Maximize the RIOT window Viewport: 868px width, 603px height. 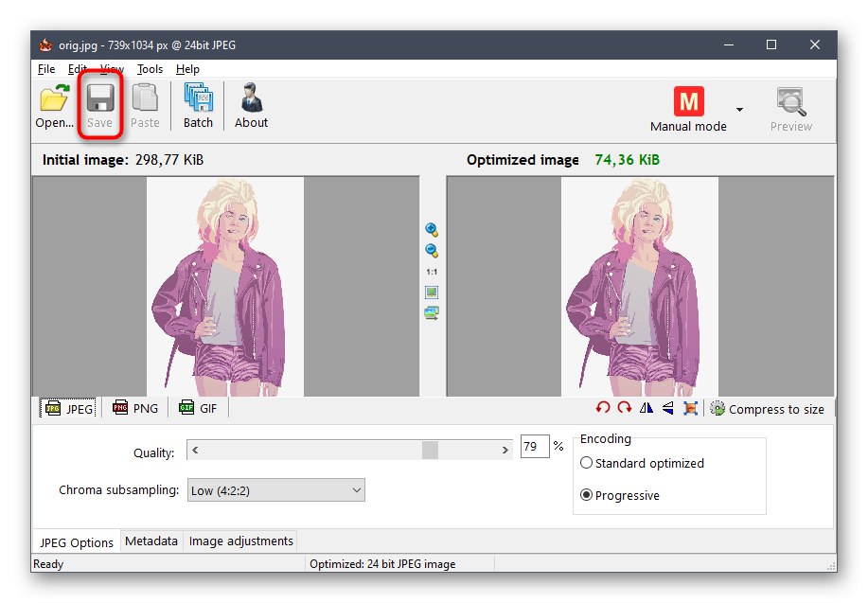[x=771, y=44]
